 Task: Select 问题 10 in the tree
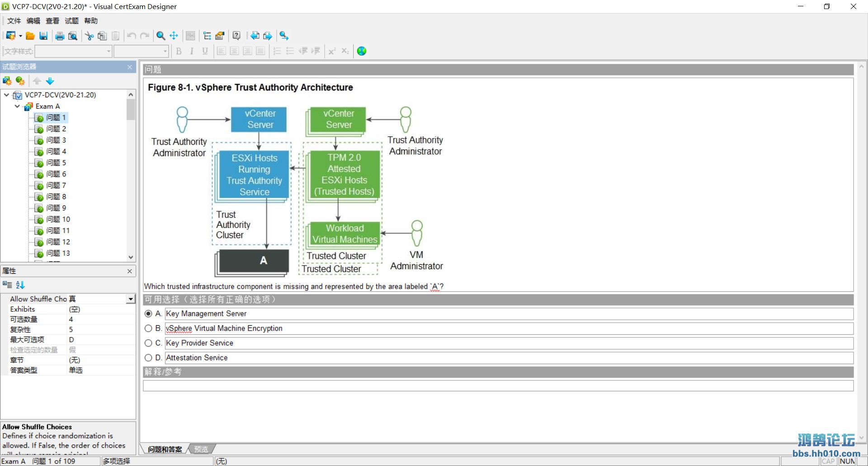58,219
